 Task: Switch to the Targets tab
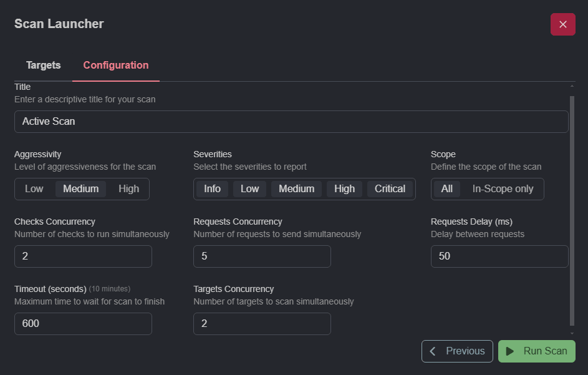(x=43, y=65)
